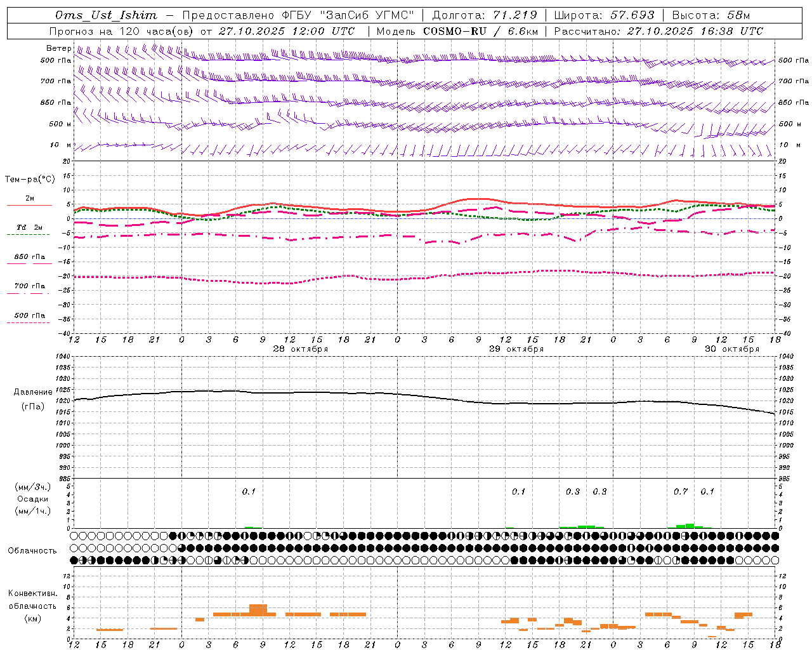Click the forecast start 27.10.2025 12:00 UTC
Screen dimensions: 812x650
pos(286,31)
